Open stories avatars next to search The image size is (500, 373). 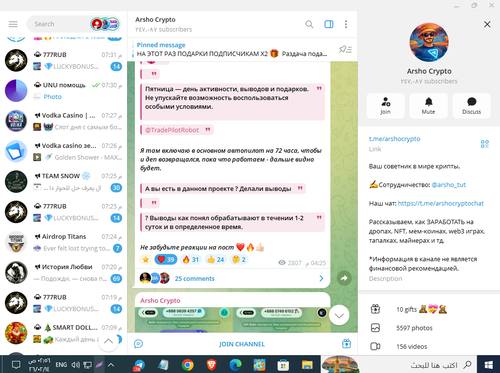click(105, 24)
